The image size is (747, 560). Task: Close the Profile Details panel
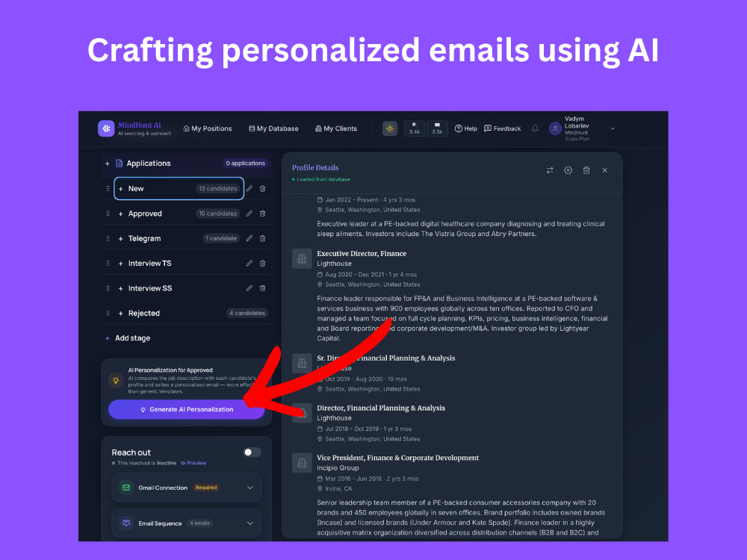604,170
